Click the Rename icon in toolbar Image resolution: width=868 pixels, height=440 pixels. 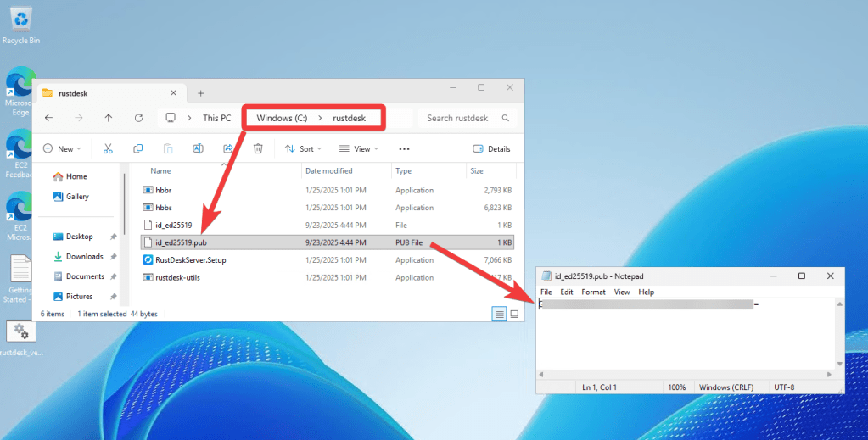198,148
